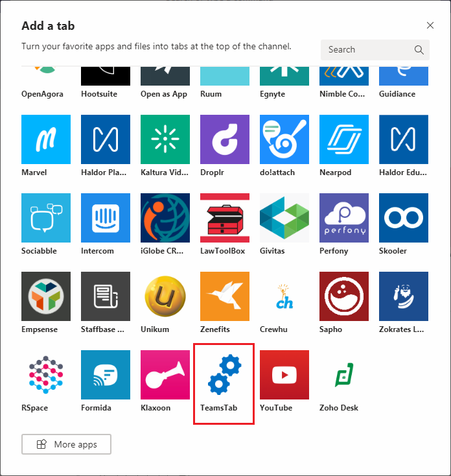Select the Unikum app tile
This screenshot has height=476, width=451.
point(165,296)
